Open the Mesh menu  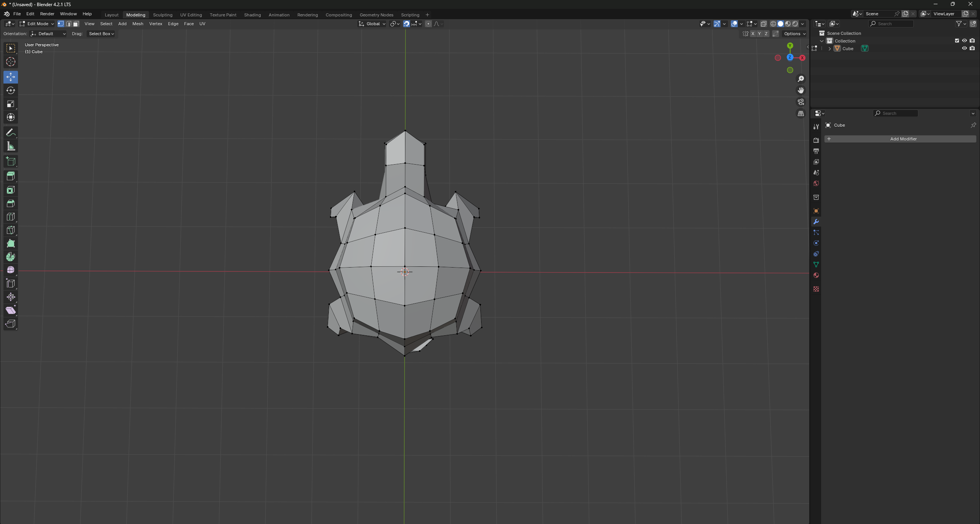pos(138,24)
